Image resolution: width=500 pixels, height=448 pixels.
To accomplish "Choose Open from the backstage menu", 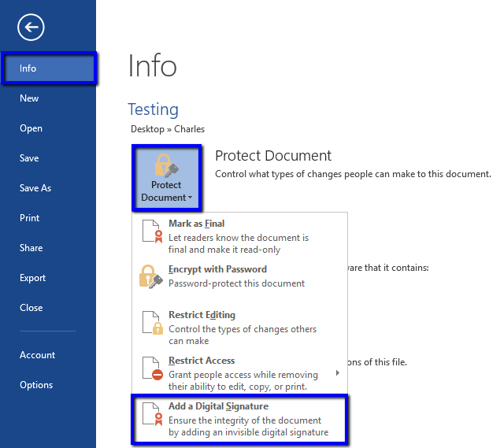I will (31, 128).
